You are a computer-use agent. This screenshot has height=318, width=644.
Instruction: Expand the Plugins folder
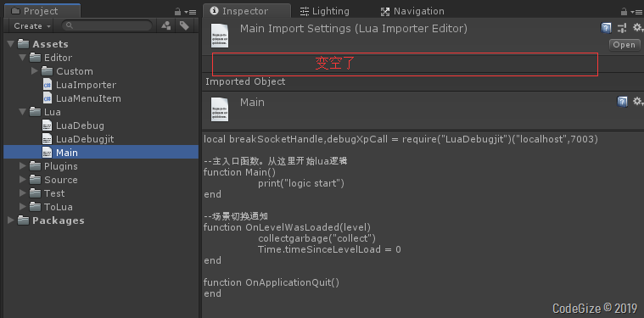tap(23, 166)
